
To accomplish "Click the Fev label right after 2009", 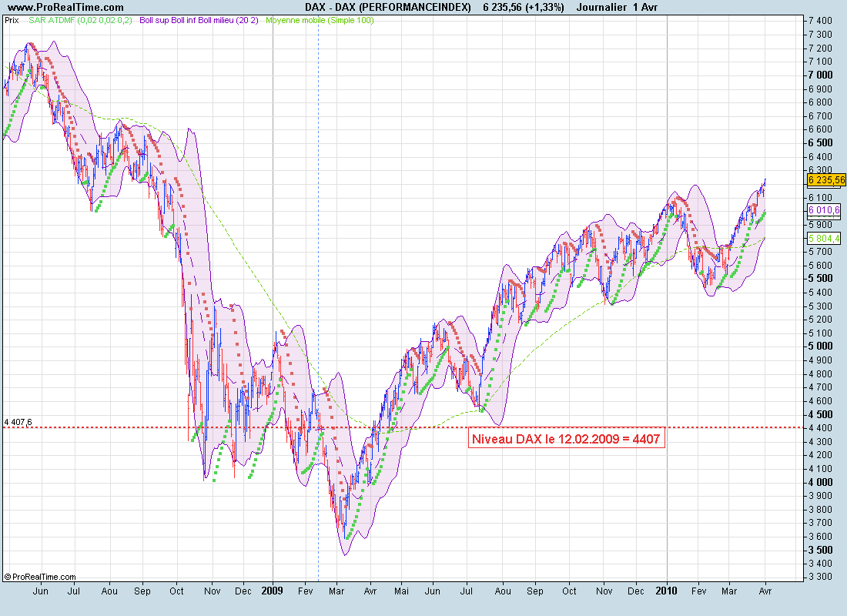I will (306, 591).
